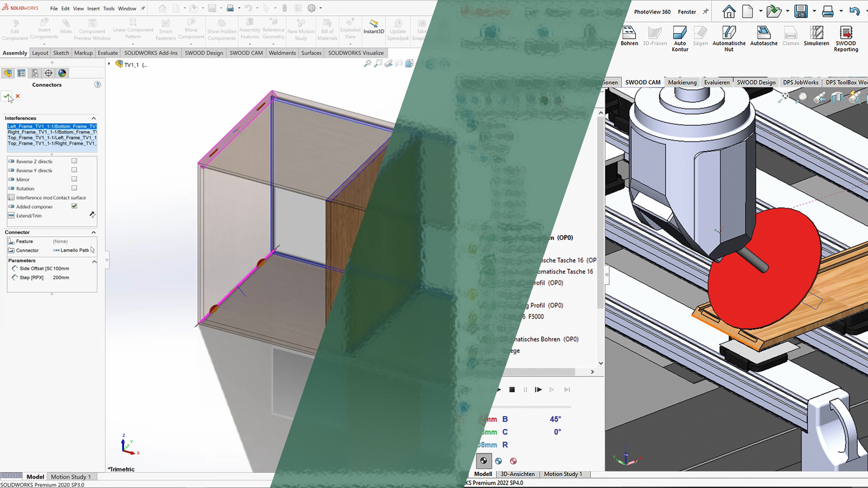Select Left_Frame_TV1_1-1/Bottom_Frame interference row
The width and height of the screenshot is (868, 488).
coord(52,126)
